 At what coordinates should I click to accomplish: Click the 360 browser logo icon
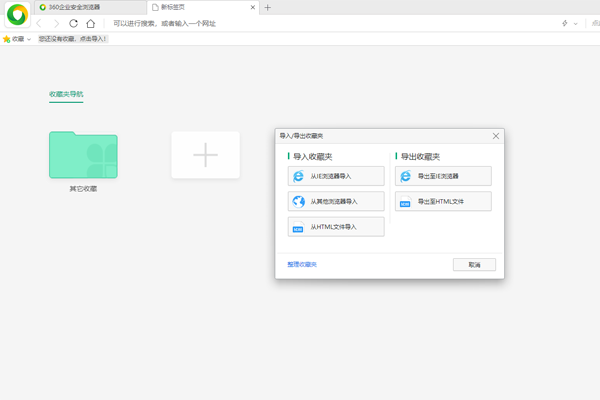tap(17, 15)
